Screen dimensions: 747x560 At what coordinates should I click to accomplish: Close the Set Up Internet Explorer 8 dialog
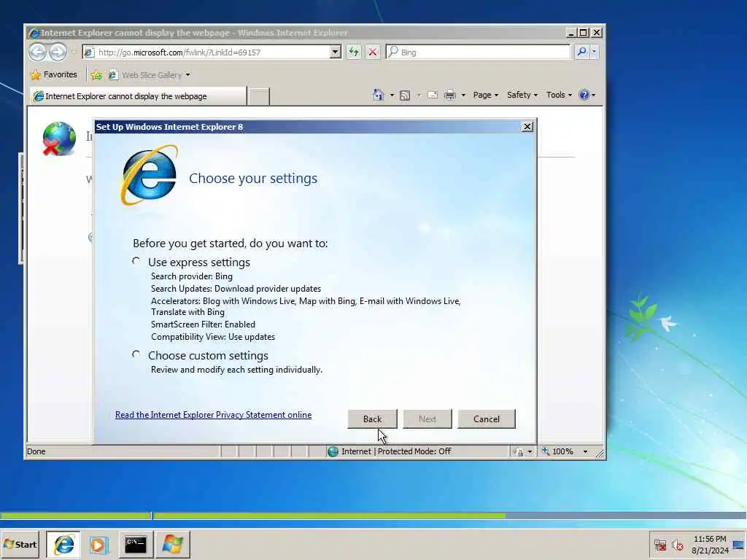point(527,127)
